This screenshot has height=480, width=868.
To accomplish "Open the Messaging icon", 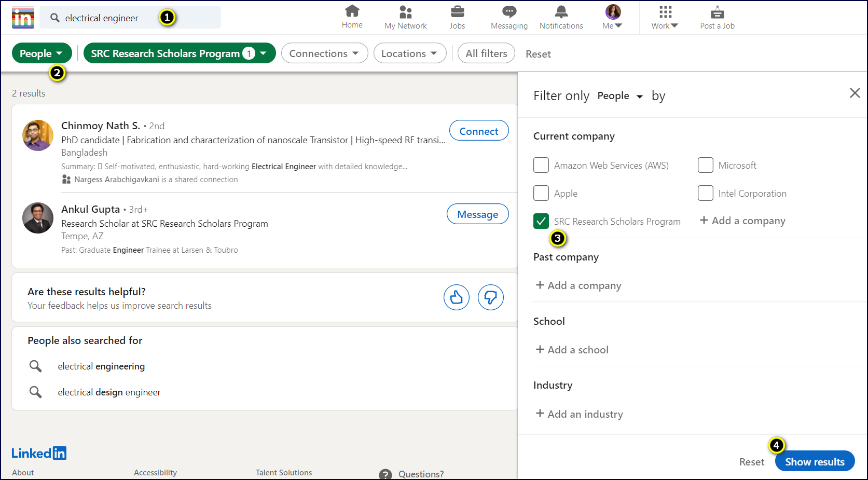I will pyautogui.click(x=509, y=12).
